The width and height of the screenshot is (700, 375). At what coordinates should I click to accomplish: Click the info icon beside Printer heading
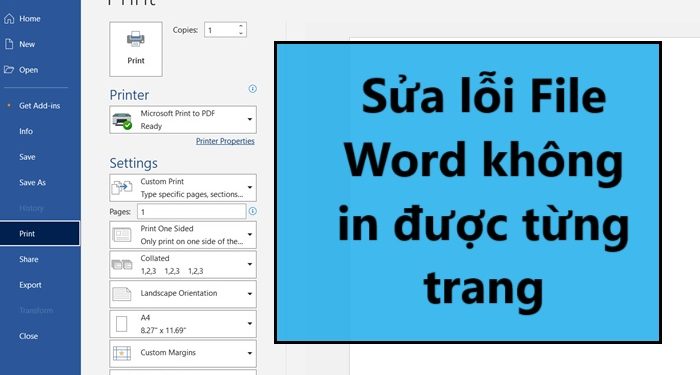pyautogui.click(x=252, y=88)
